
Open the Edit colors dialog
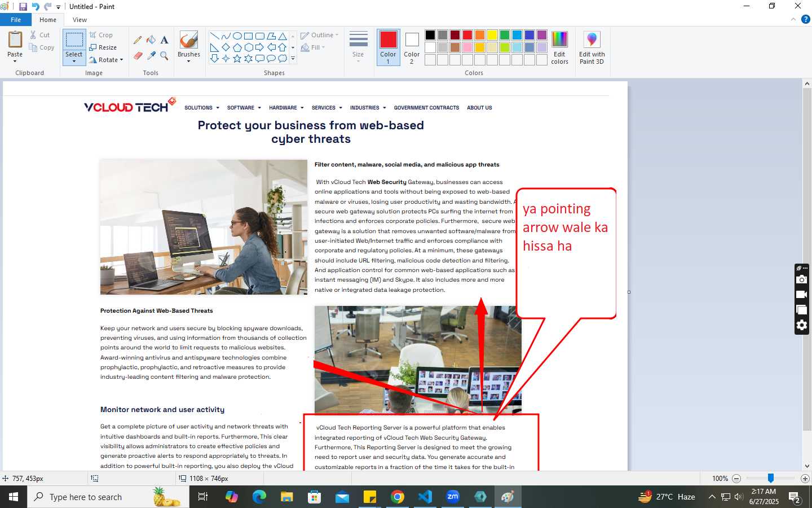click(x=559, y=48)
